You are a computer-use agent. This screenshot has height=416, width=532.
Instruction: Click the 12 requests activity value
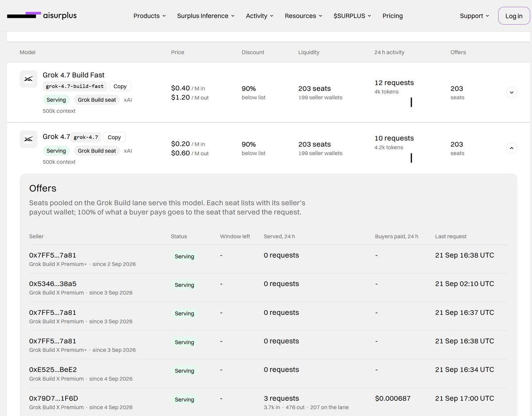tap(394, 83)
